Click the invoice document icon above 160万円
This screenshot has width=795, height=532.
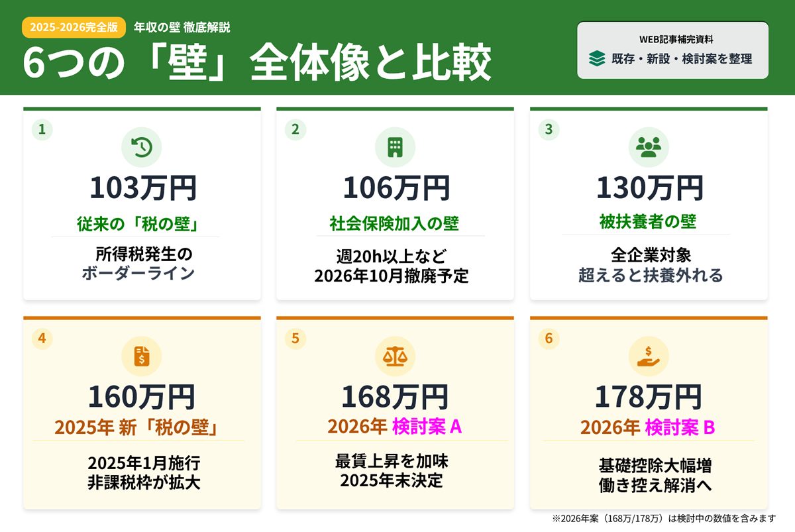tap(142, 356)
